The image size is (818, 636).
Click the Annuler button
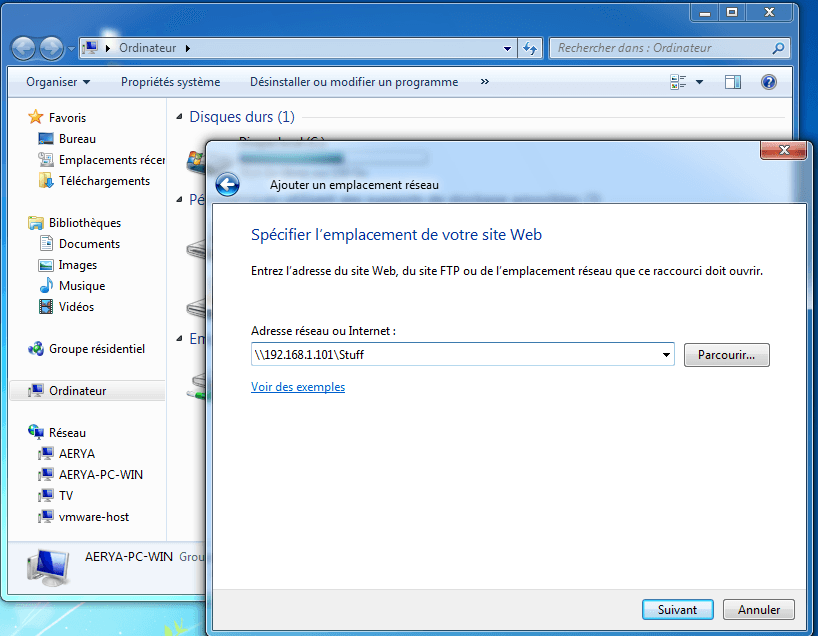point(759,609)
